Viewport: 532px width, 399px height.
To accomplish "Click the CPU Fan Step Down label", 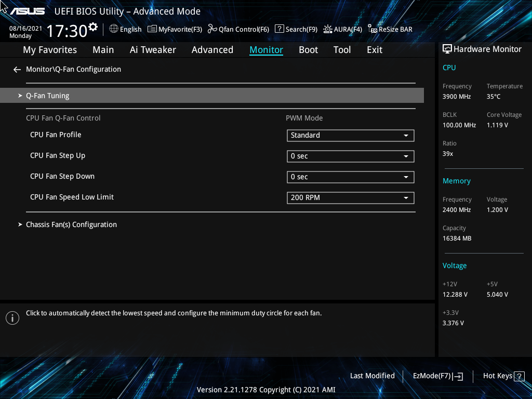I will pos(62,177).
